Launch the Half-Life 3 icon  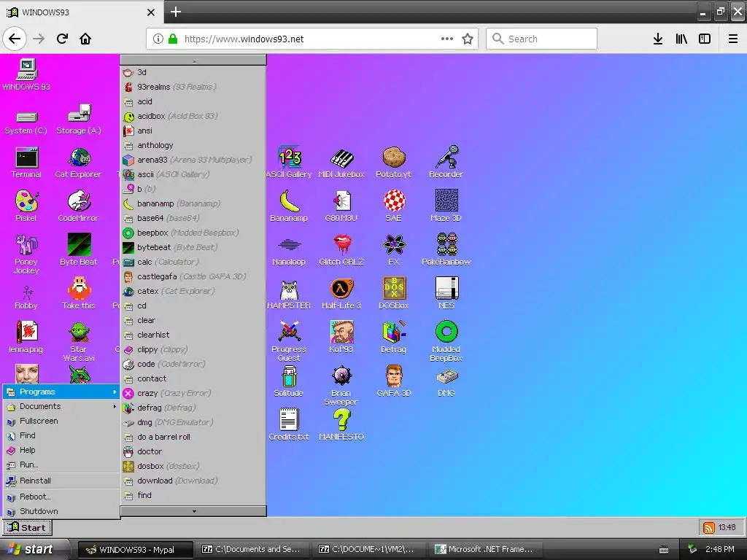pyautogui.click(x=341, y=293)
